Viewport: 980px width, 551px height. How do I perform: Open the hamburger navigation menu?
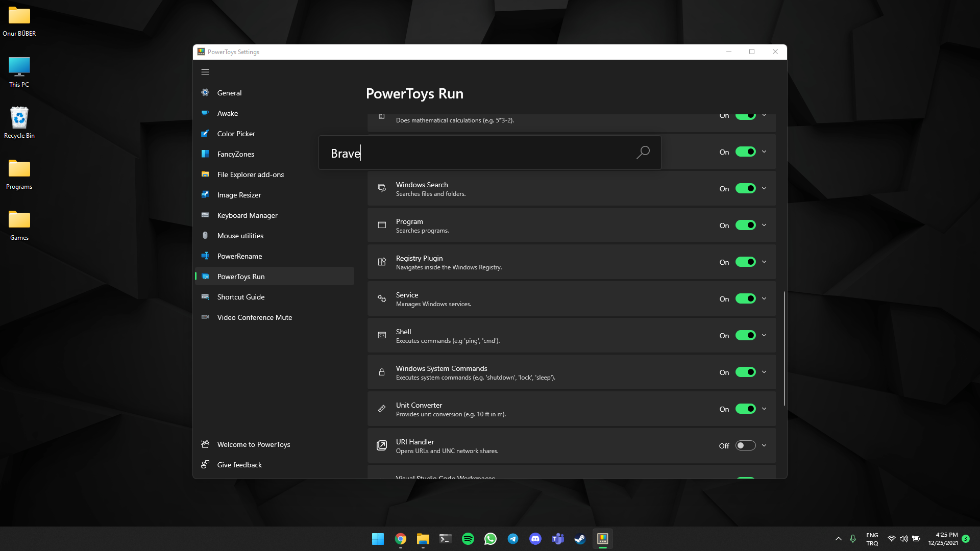[x=205, y=72]
